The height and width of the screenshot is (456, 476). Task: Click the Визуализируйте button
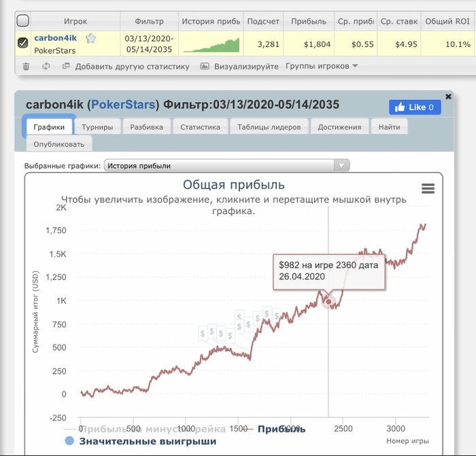(x=246, y=67)
